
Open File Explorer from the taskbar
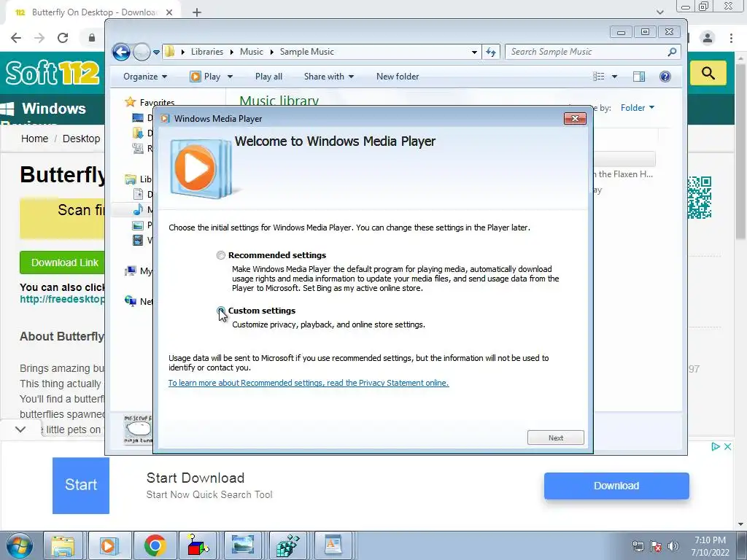[x=63, y=545]
